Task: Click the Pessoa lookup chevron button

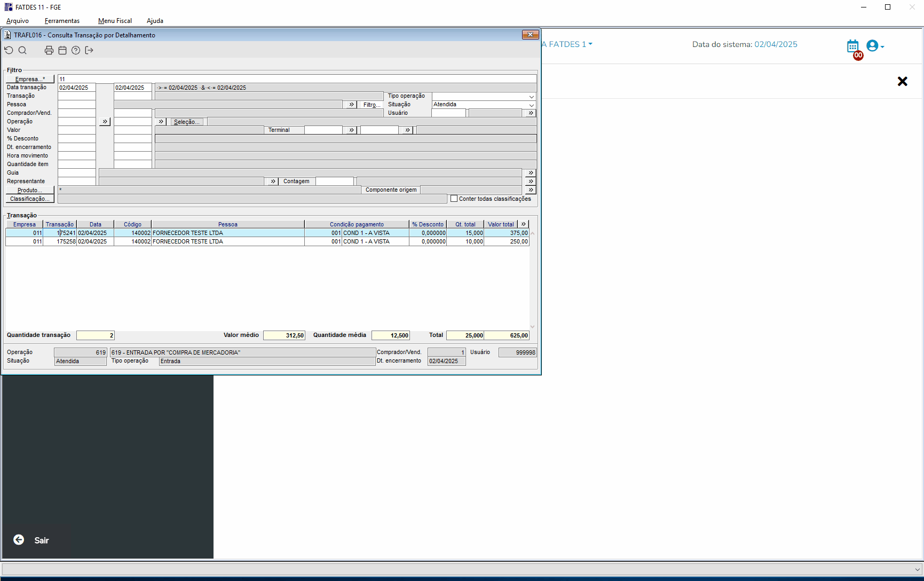Action: coord(351,105)
